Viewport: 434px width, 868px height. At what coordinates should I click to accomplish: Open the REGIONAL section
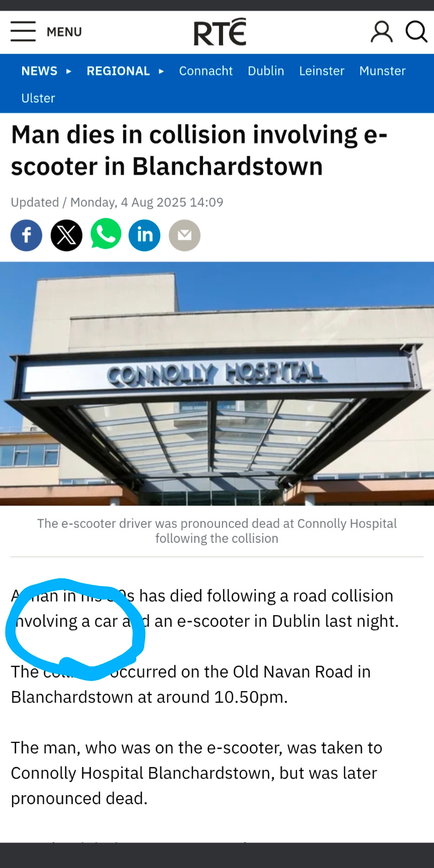pyautogui.click(x=118, y=71)
